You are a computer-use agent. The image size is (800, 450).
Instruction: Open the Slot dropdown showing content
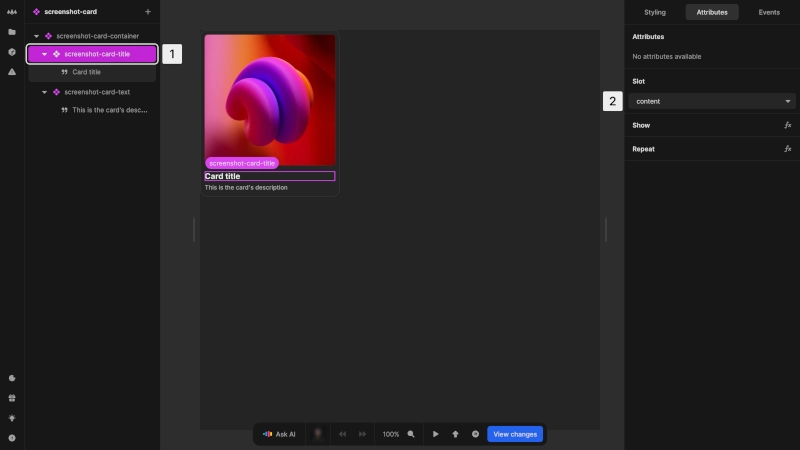coord(712,102)
